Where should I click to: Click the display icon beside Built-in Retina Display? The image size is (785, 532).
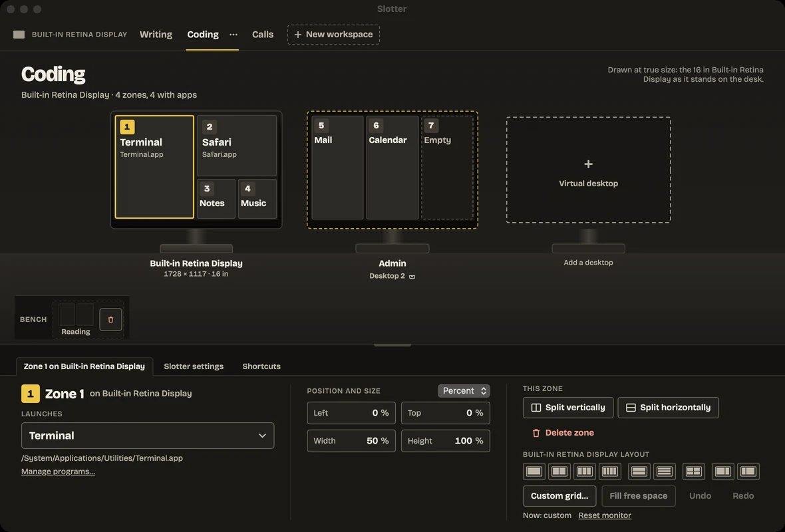[x=19, y=35]
